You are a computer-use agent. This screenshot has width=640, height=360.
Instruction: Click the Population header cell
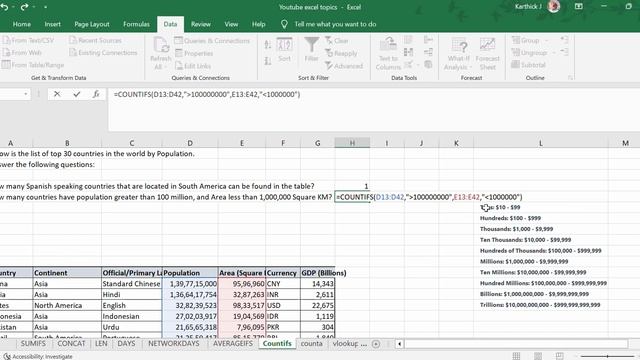[x=190, y=273]
